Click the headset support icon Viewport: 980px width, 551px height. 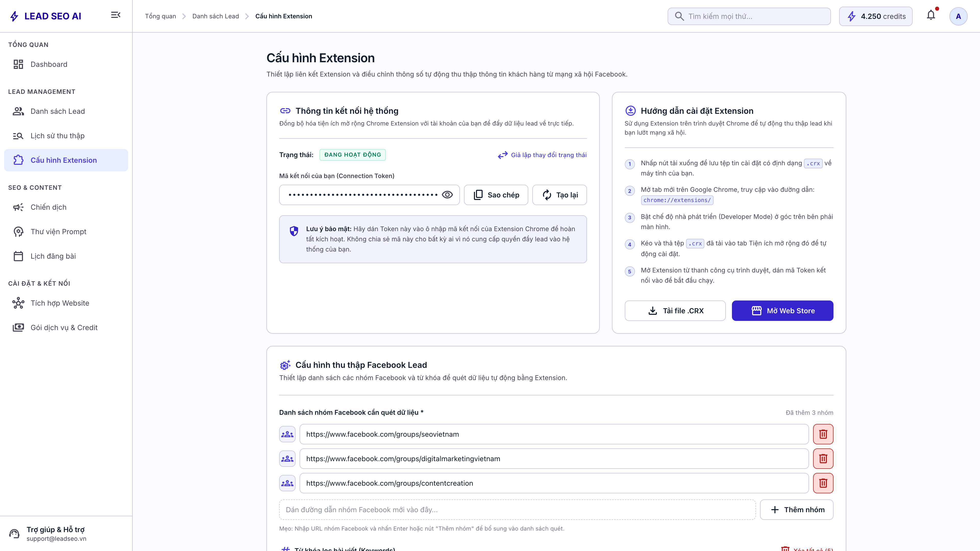(x=15, y=533)
